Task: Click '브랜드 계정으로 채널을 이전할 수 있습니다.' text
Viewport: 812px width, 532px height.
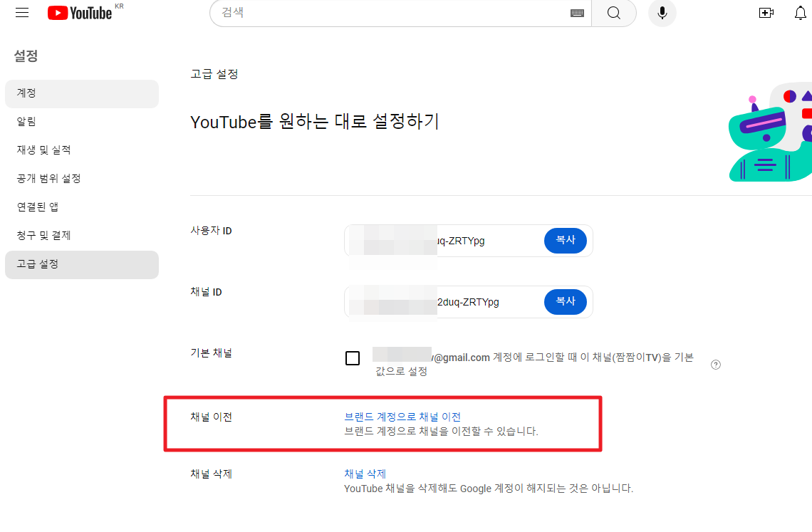Action: pyautogui.click(x=441, y=431)
